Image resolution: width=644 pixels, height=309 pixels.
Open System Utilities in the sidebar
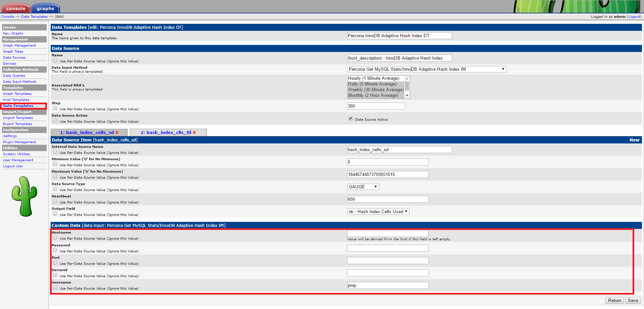coord(16,154)
